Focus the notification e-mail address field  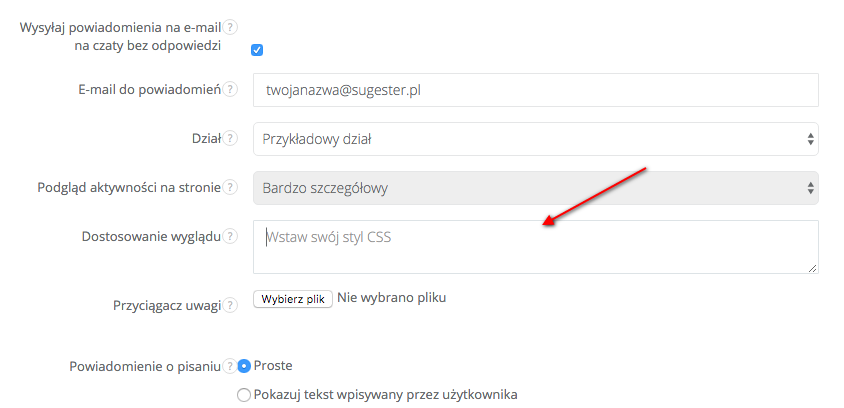(536, 89)
